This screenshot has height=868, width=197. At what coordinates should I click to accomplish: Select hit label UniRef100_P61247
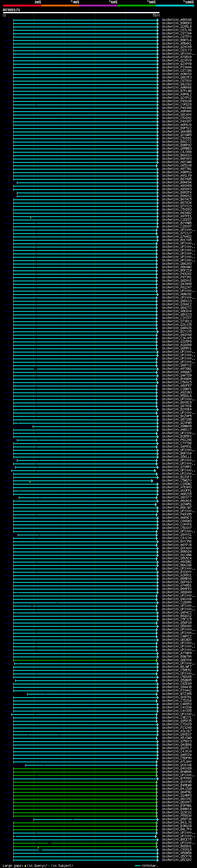[176, 287]
